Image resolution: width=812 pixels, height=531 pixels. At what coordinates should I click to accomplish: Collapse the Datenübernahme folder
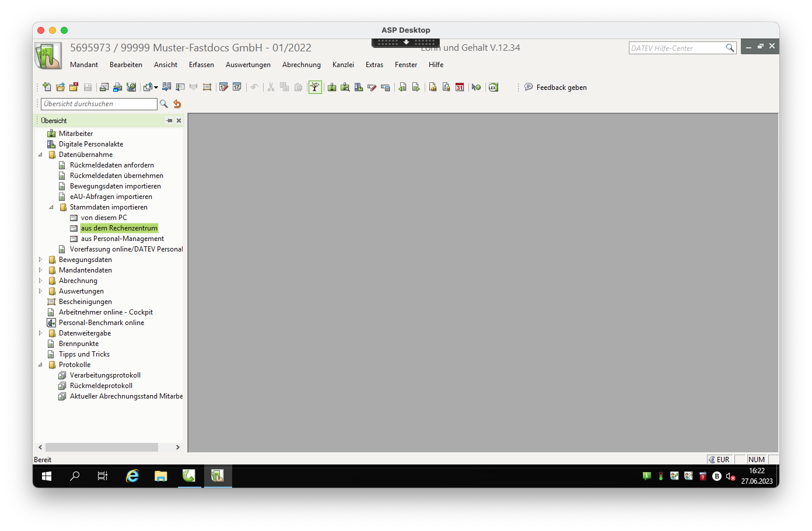[x=40, y=155]
